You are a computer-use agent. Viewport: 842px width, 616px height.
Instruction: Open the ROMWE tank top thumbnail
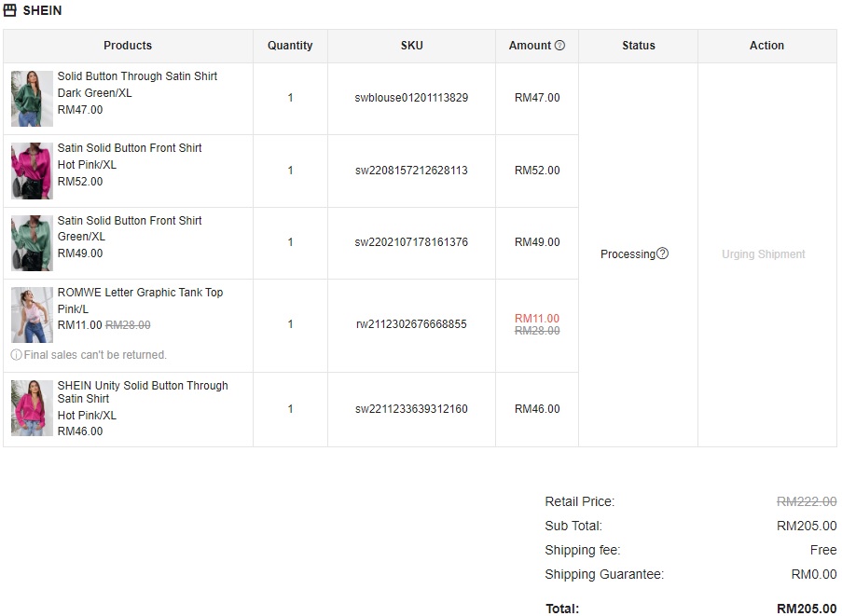click(x=32, y=315)
